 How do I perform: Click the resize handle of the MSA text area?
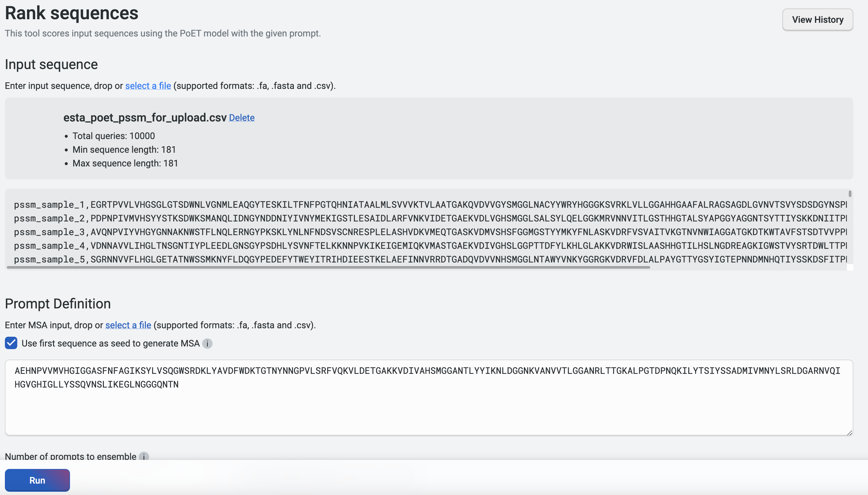[x=850, y=432]
